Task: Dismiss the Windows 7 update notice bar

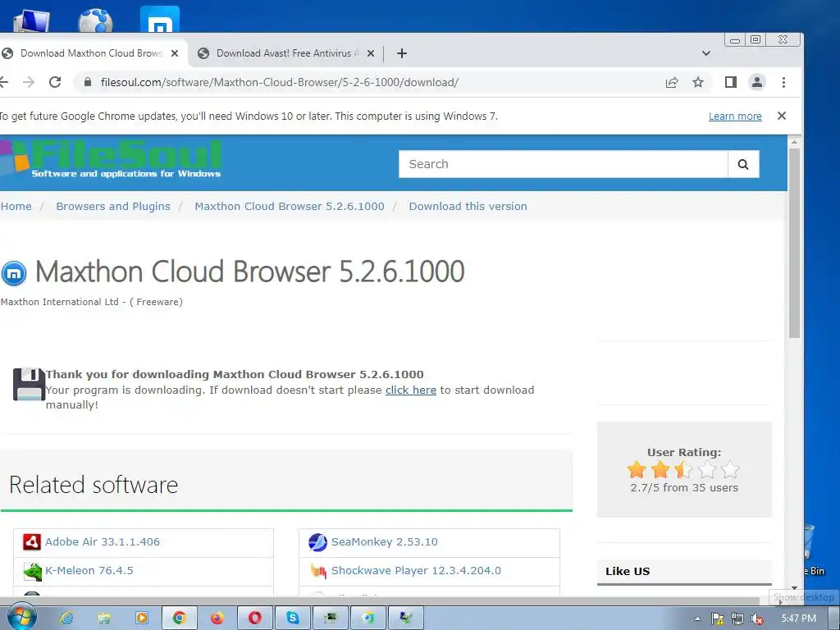Action: pyautogui.click(x=782, y=116)
